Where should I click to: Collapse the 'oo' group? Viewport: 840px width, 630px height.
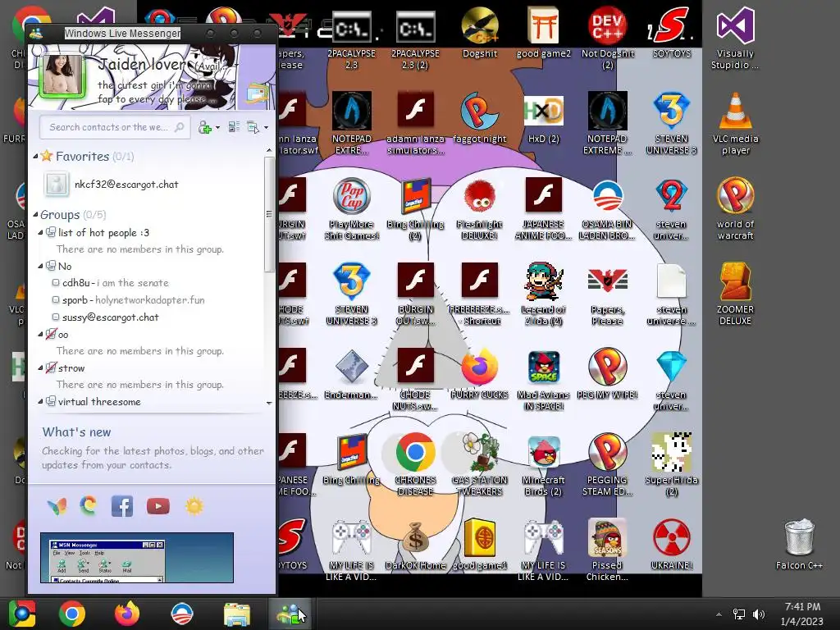tap(40, 335)
